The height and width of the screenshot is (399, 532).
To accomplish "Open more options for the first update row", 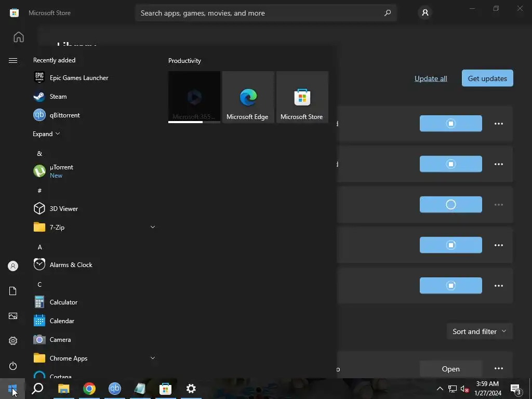I will click(499, 124).
